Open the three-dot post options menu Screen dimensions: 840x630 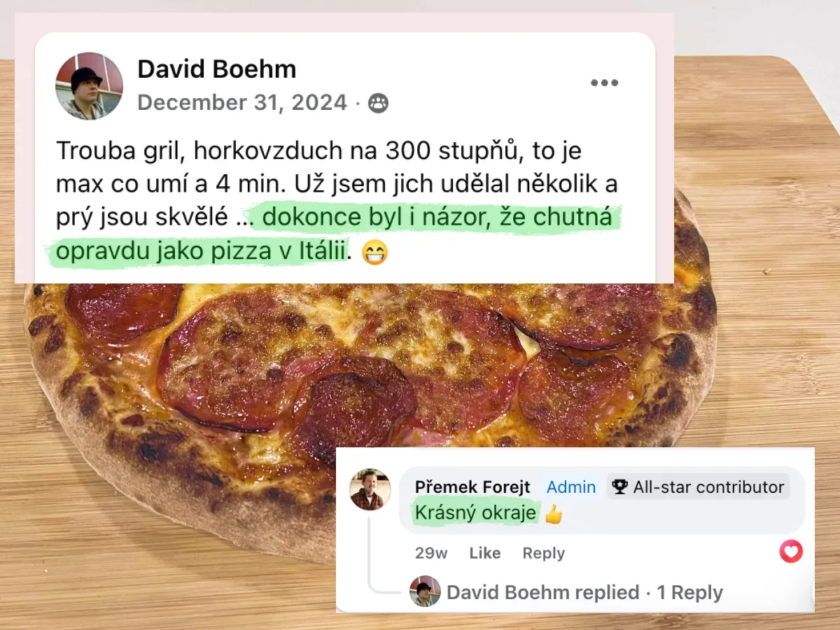coord(604,83)
